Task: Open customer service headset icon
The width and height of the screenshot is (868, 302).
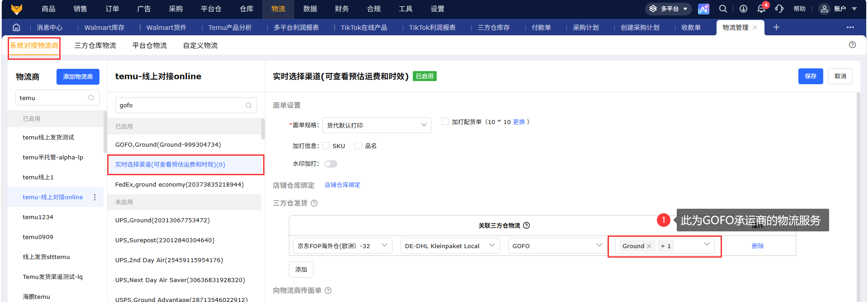Action: (779, 9)
